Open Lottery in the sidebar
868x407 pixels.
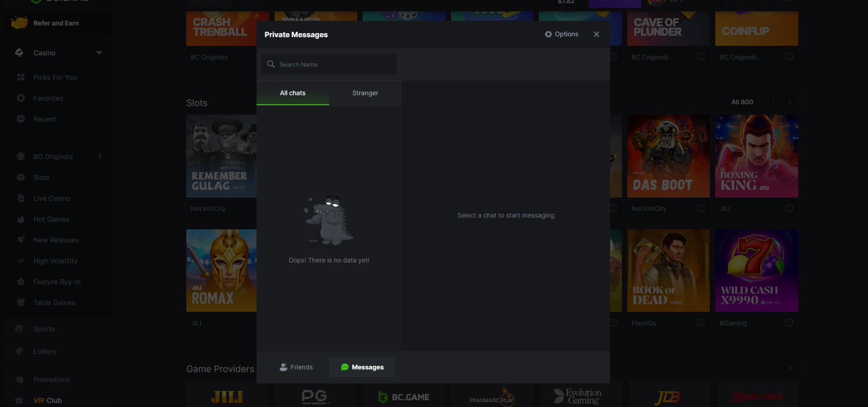pyautogui.click(x=45, y=352)
